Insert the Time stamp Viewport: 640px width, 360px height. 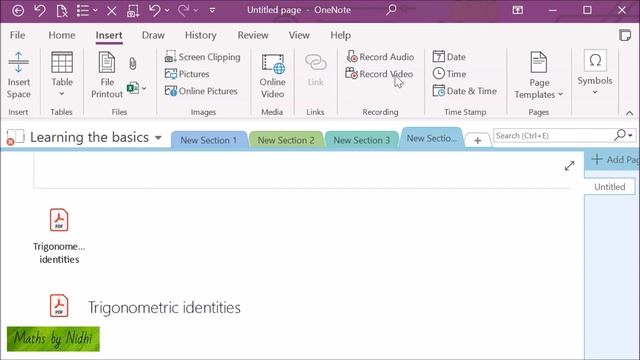449,74
